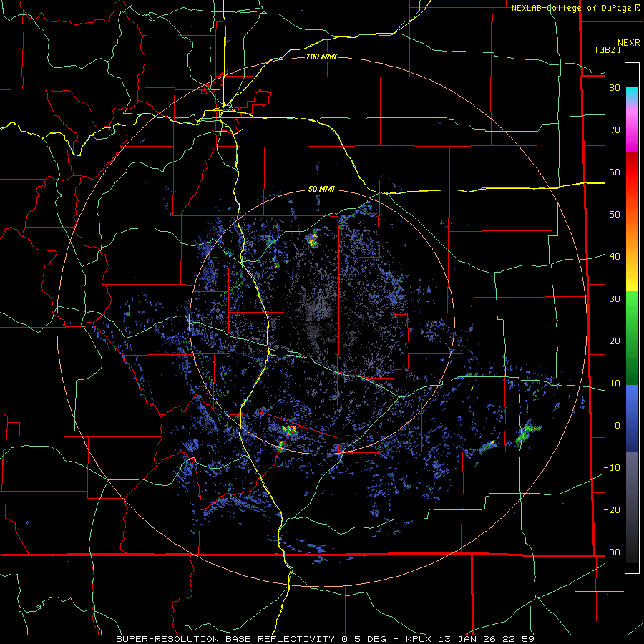Select the 50 dBZ scale value
This screenshot has height=644, width=644.
(x=615, y=215)
